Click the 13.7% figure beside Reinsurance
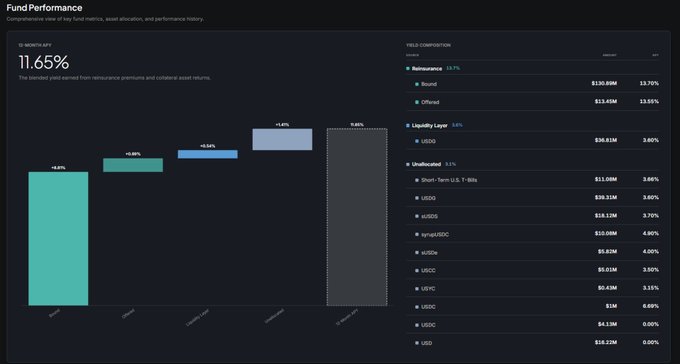The height and width of the screenshot is (364, 680). click(453, 69)
